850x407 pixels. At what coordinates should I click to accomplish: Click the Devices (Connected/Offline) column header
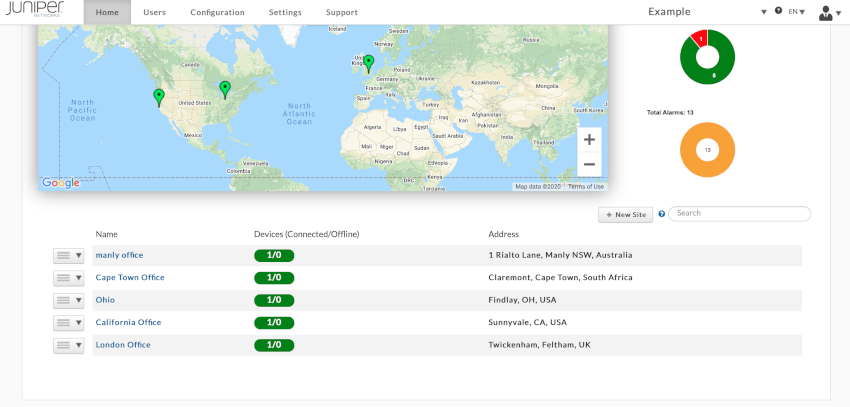click(x=307, y=234)
